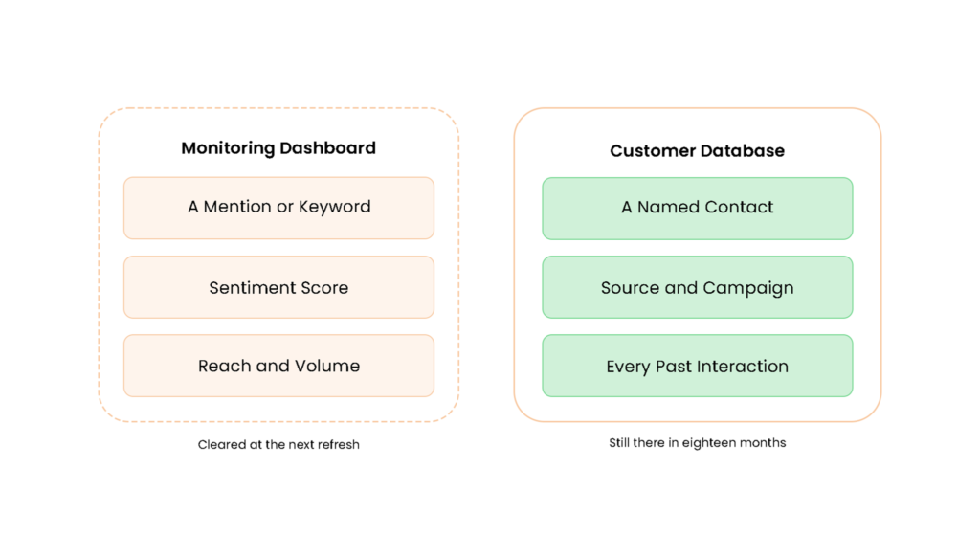Screen dimensions: 980x558
Task: Click the Customer Database heading
Action: pyautogui.click(x=697, y=150)
